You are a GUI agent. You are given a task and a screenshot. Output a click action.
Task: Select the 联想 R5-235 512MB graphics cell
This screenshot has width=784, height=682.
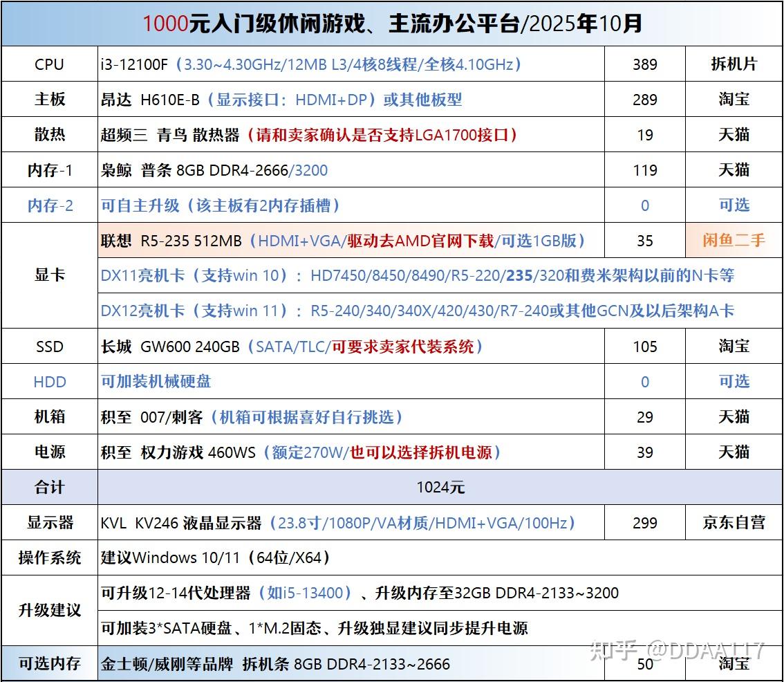point(351,240)
